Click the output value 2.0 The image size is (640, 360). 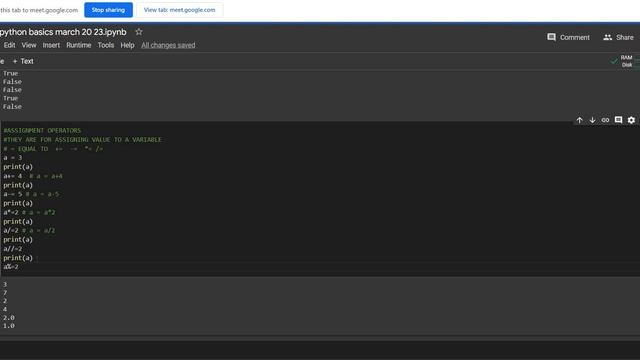9,318
